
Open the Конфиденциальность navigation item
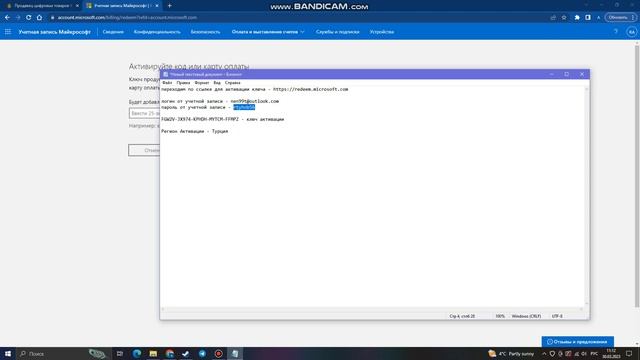click(x=157, y=32)
